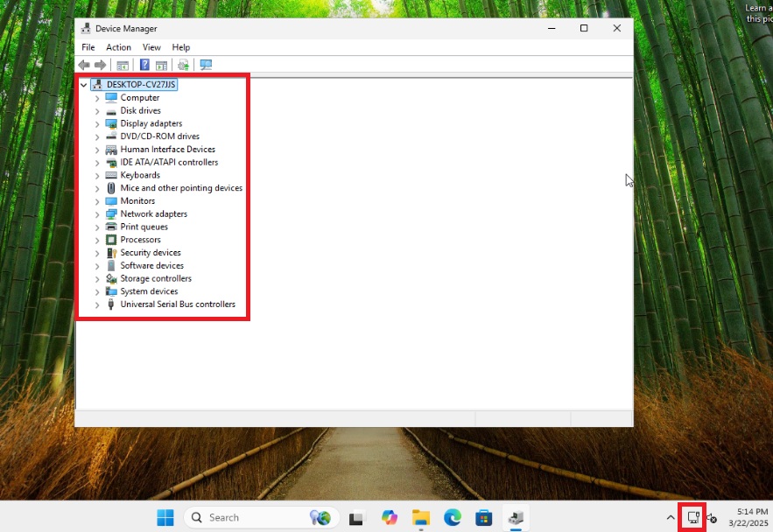The height and width of the screenshot is (532, 773).
Task: Select the Keyboards tree item
Action: 140,175
